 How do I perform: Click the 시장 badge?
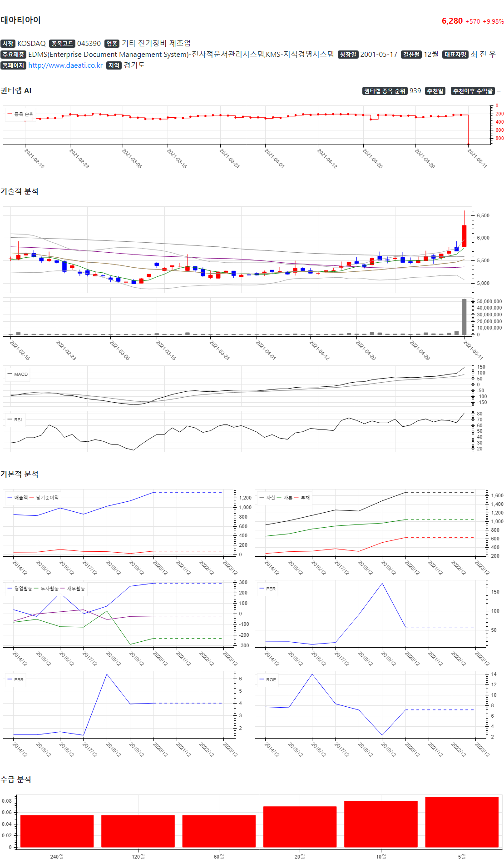pos(8,44)
